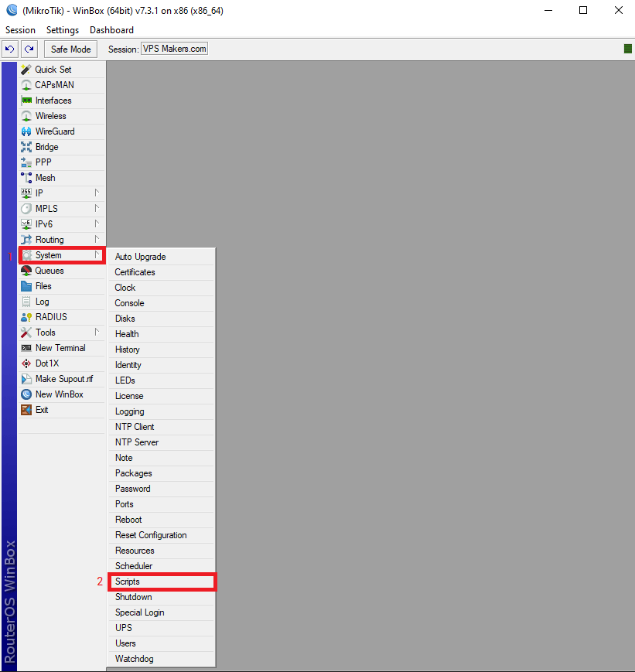Open the Dashboard menu
The image size is (635, 672).
(x=111, y=30)
